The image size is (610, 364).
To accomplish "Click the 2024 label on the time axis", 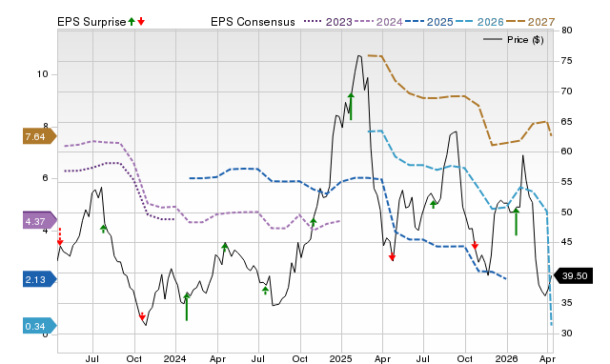I will tap(175, 358).
